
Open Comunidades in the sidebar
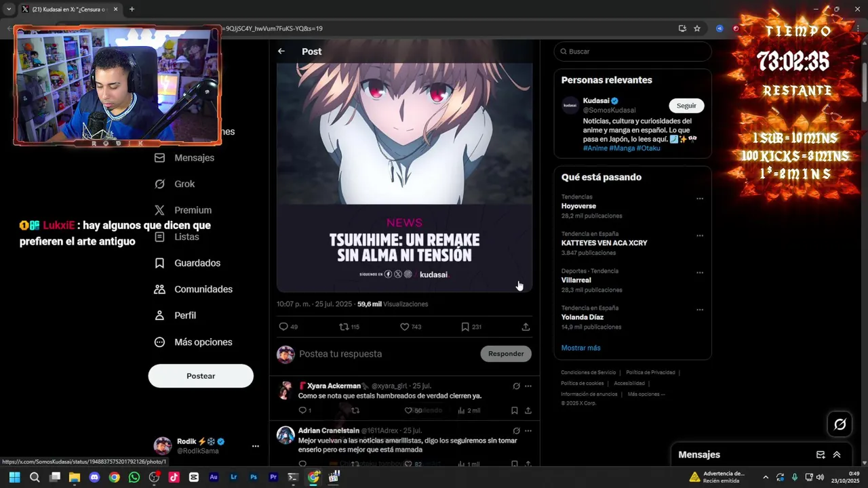[x=193, y=289]
